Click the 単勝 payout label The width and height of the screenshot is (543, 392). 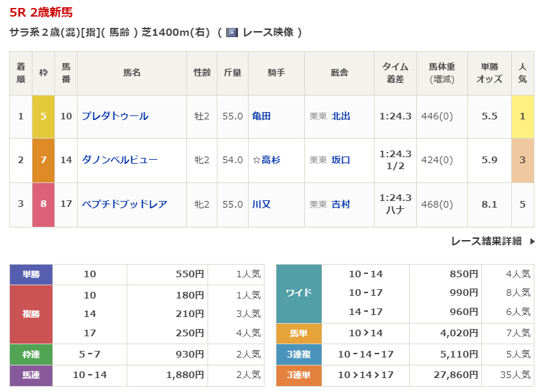point(31,274)
